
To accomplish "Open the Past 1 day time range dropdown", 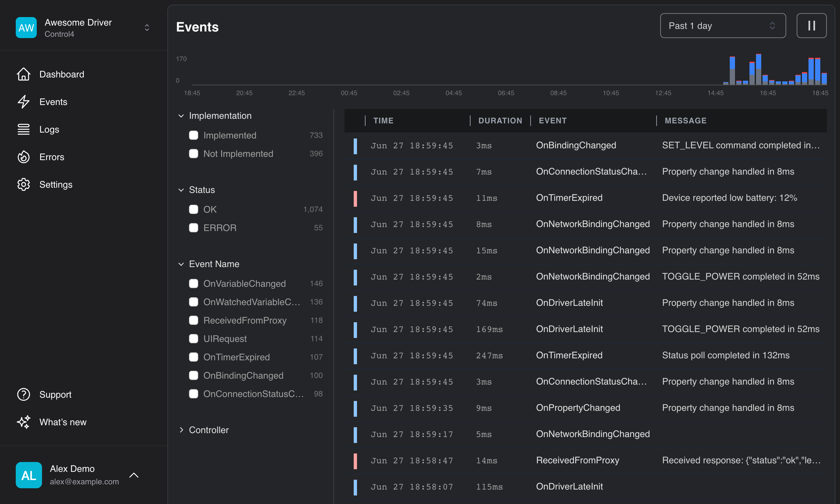I will click(723, 26).
